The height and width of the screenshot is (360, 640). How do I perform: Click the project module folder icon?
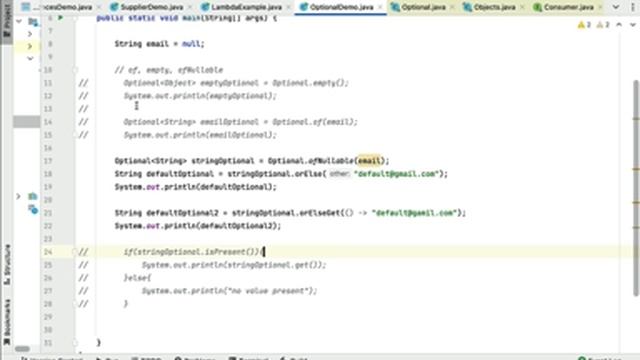[33, 21]
